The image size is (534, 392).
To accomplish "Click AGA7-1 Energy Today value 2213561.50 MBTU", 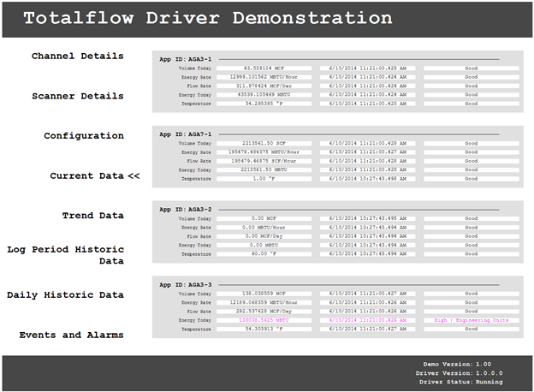I will coord(264,169).
